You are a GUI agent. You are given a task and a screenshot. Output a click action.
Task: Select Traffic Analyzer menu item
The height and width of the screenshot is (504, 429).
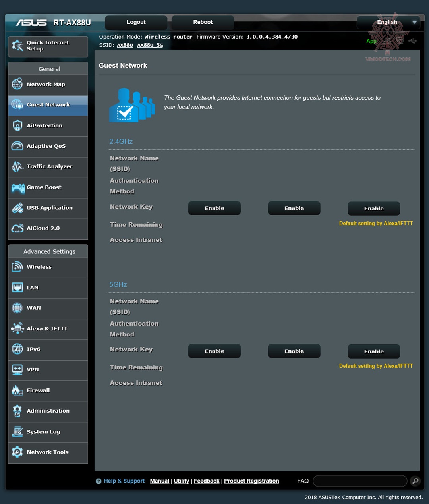click(x=48, y=167)
